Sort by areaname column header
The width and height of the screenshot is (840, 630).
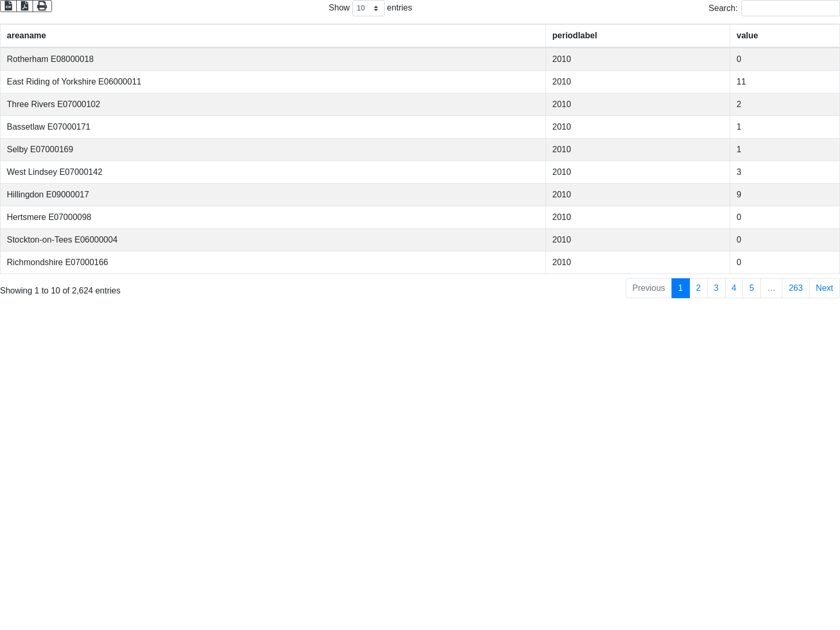pyautogui.click(x=26, y=36)
